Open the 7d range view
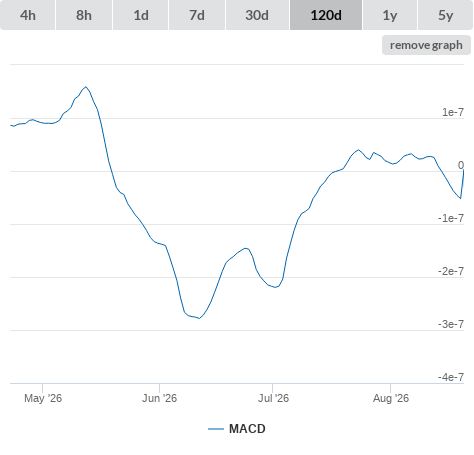474x455 pixels. [x=197, y=15]
